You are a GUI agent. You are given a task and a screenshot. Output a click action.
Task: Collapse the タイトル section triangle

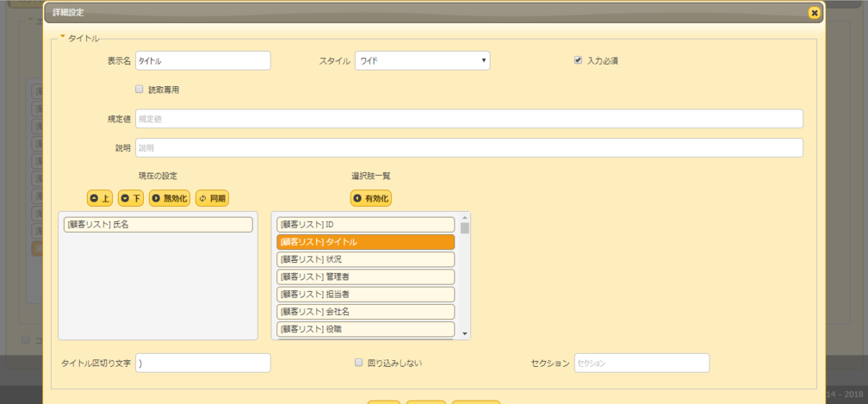(63, 37)
